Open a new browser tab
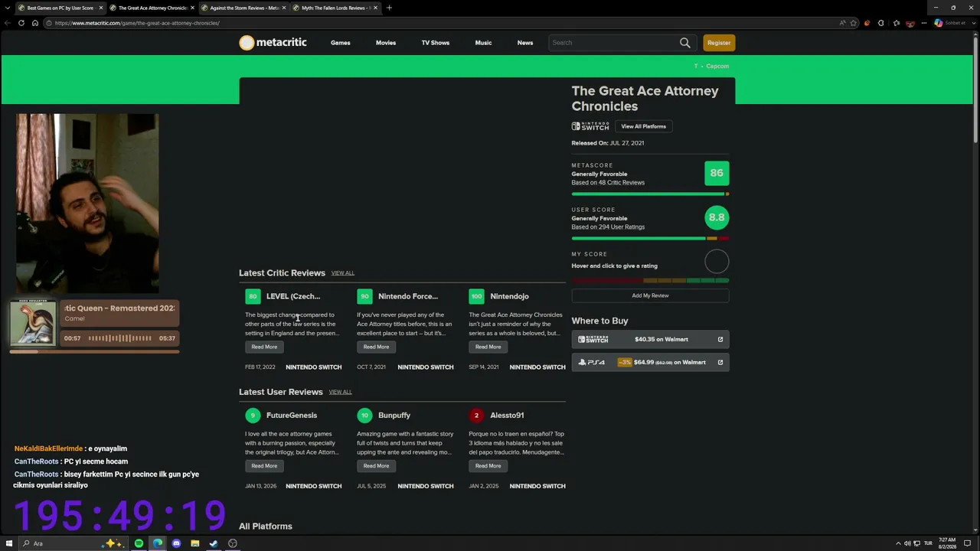The width and height of the screenshot is (980, 551). 389,8
